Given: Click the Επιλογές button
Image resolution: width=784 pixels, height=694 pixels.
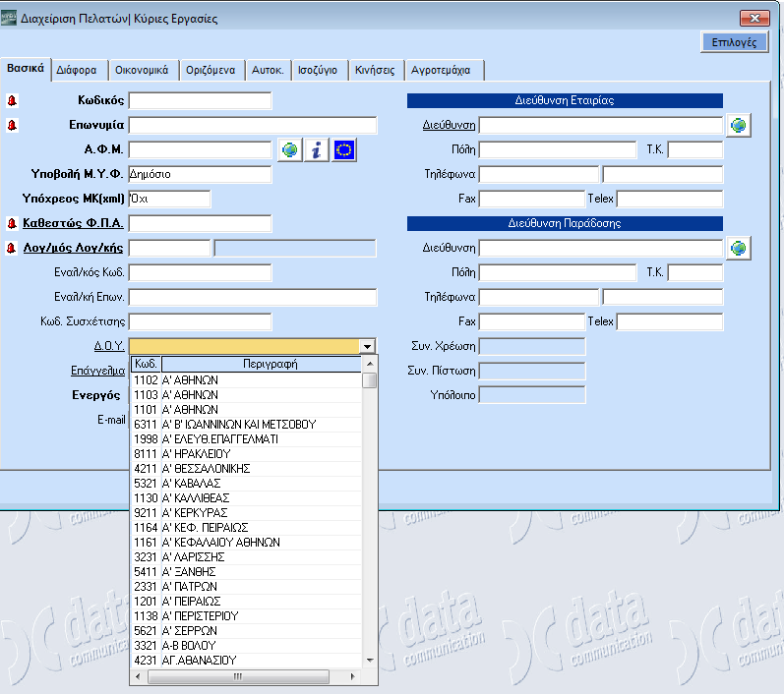Looking at the screenshot, I should (734, 42).
